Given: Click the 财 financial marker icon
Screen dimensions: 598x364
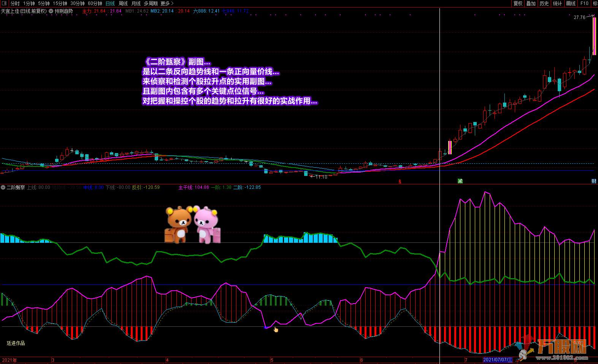Looking at the screenshot, I should pos(593,181).
